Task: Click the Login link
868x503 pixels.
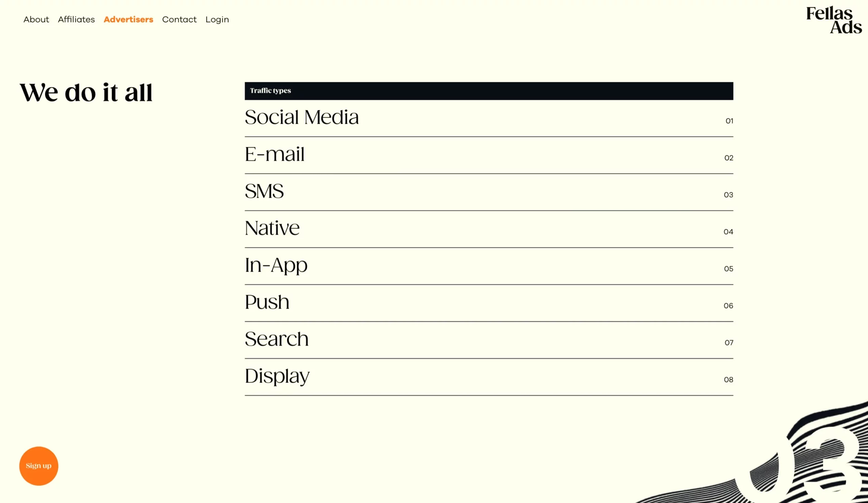Action: pos(217,19)
